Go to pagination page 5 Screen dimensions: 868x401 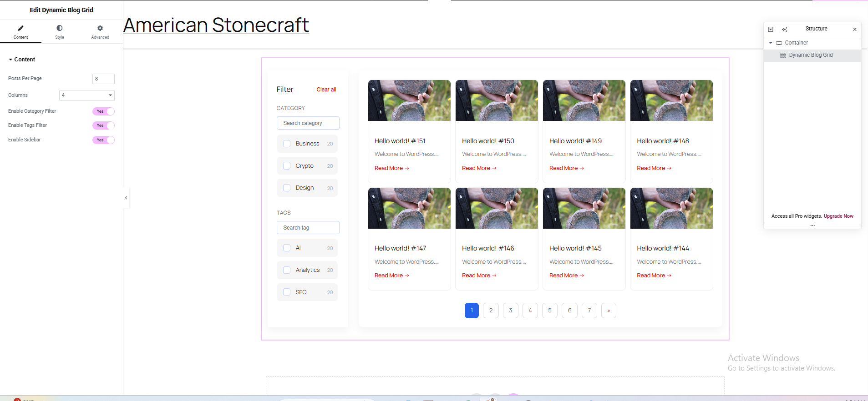coord(550,311)
